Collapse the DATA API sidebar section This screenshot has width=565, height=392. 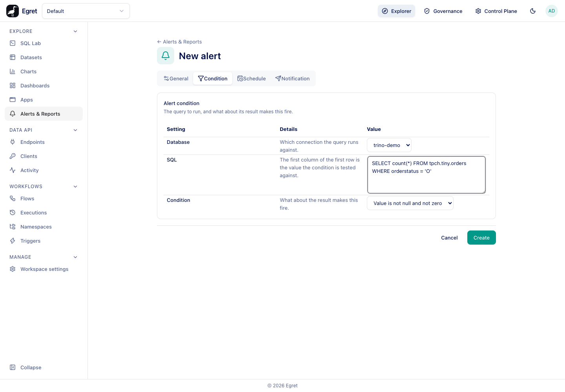click(75, 130)
